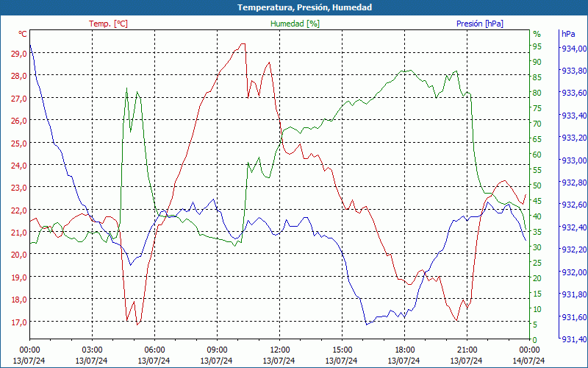
Task: Click the 40 humidity axis value
Action: click(x=537, y=216)
